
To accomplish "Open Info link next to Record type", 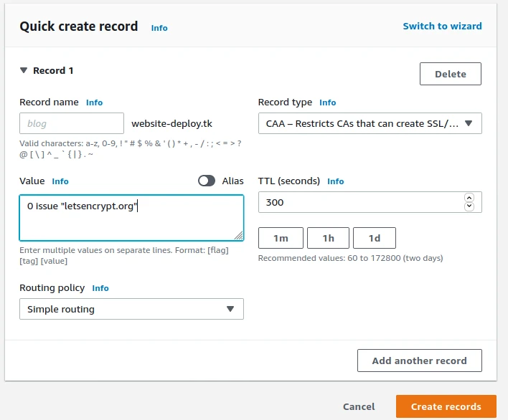I will click(327, 102).
